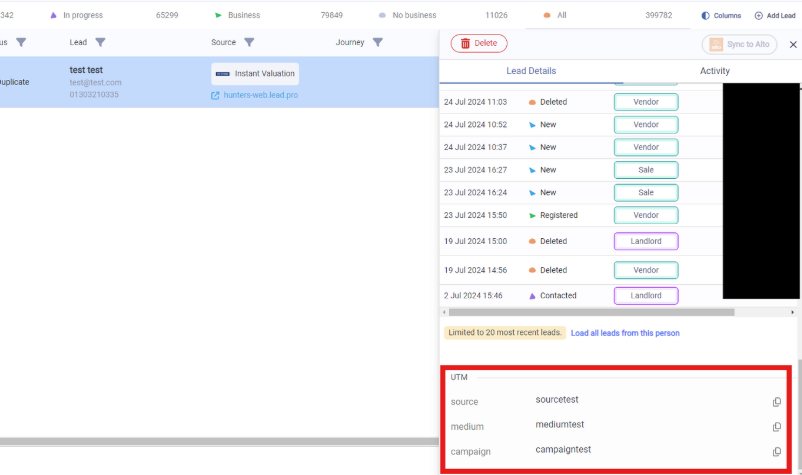Click the test@test.com email text
Screen dimensions: 802x475
[x=96, y=82]
